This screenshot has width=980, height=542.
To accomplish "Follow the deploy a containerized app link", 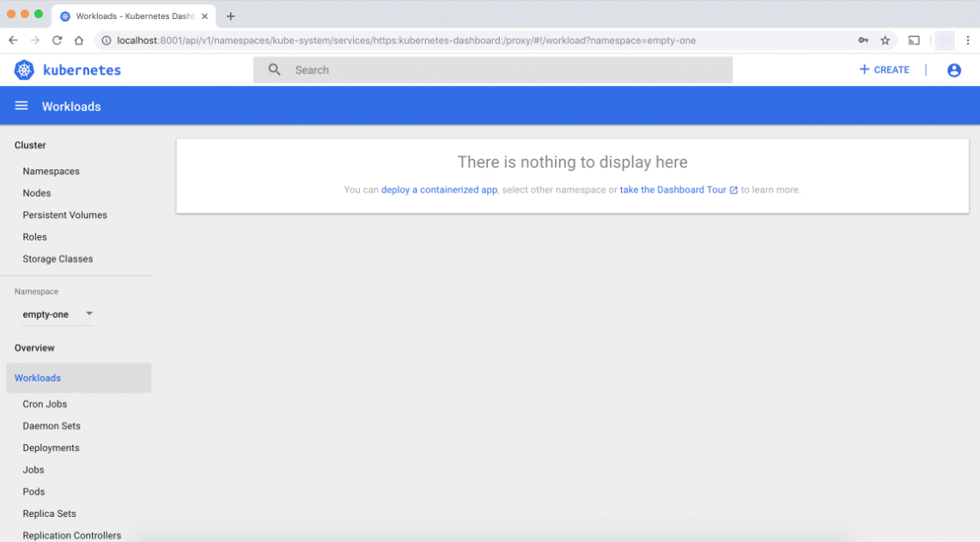I will click(x=440, y=190).
